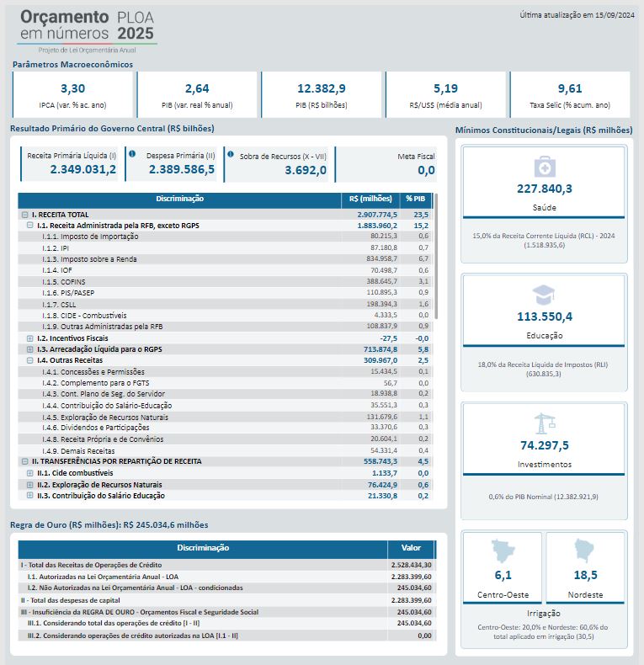
Task: Collapse the I. RECEITA TOTAL row
Action: 24,215
